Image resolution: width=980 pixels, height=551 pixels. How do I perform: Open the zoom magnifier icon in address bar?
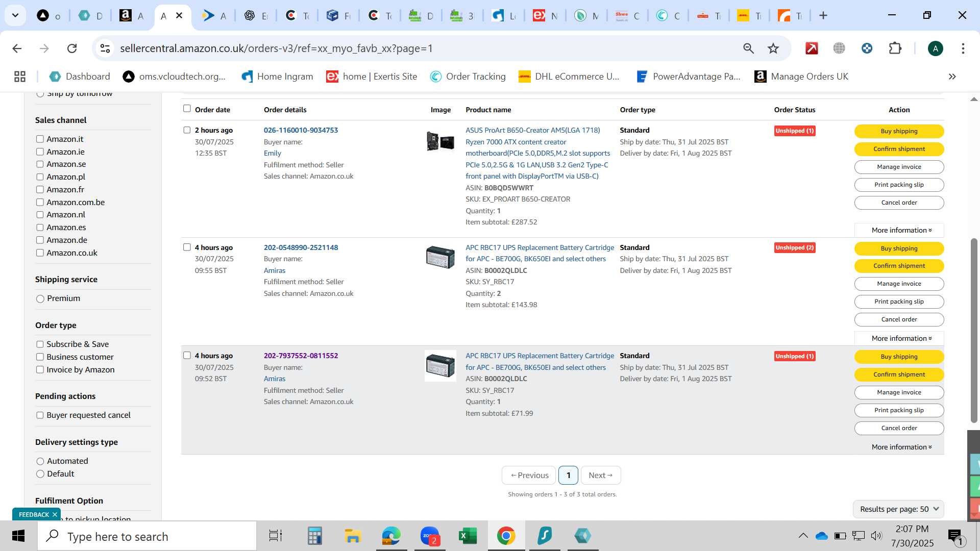748,48
